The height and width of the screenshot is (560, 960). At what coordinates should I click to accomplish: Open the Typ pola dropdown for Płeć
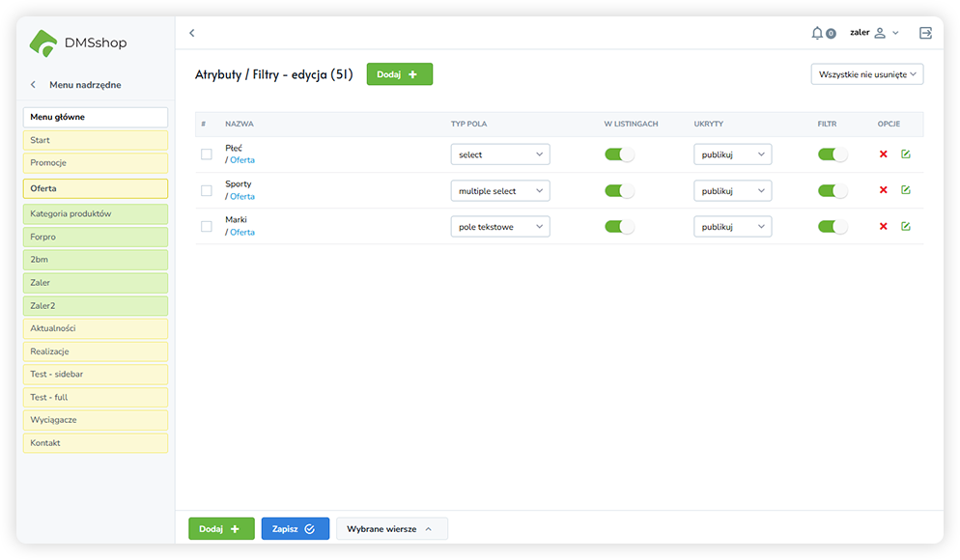coord(499,154)
